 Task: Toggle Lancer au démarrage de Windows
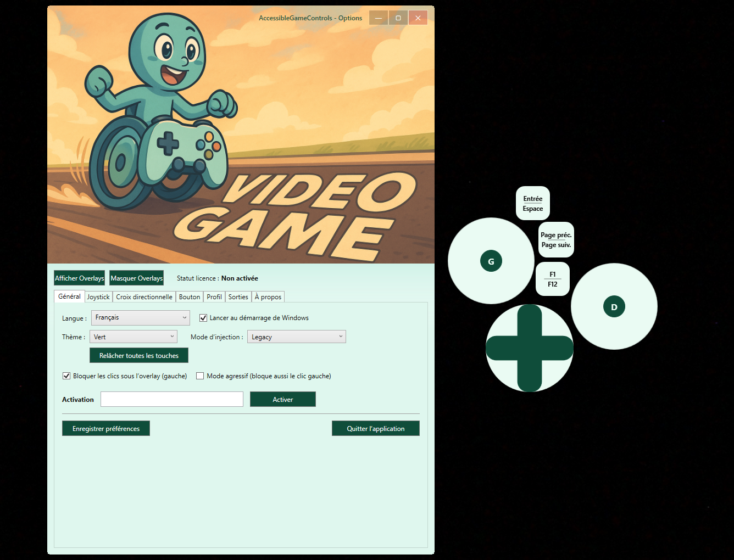click(x=203, y=318)
